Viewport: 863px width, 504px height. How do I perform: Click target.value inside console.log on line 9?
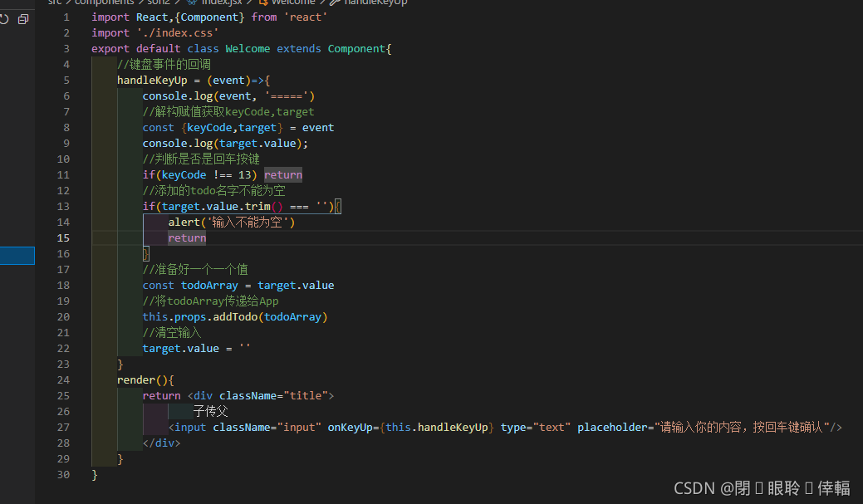point(257,144)
